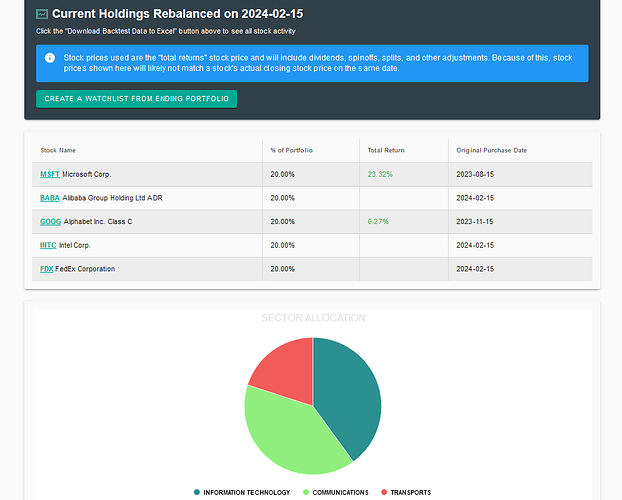Toggle Transports legend swatch
Image resolution: width=622 pixels, height=500 pixels.
384,492
